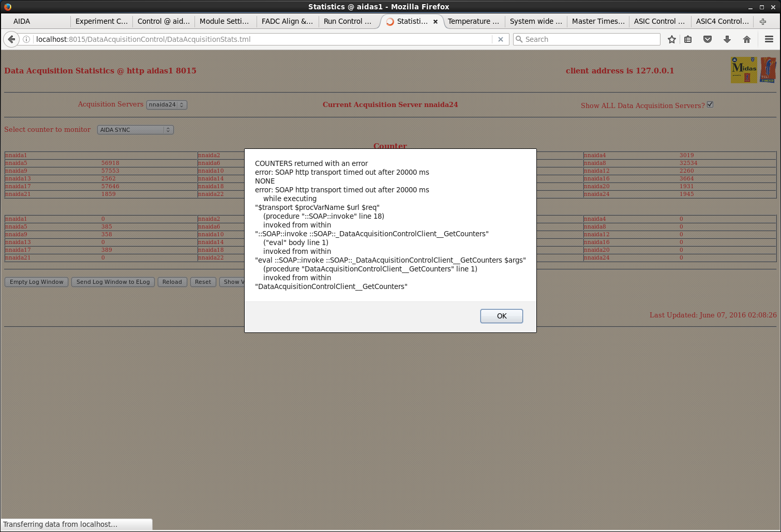Open the Downloads arrow icon
781x532 pixels.
pyautogui.click(x=727, y=39)
